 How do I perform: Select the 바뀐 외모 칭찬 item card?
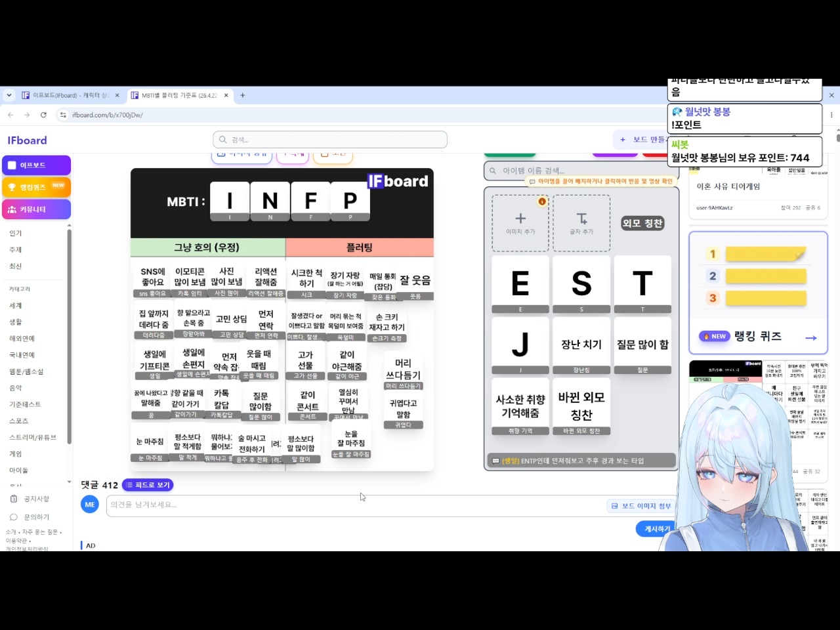[581, 407]
